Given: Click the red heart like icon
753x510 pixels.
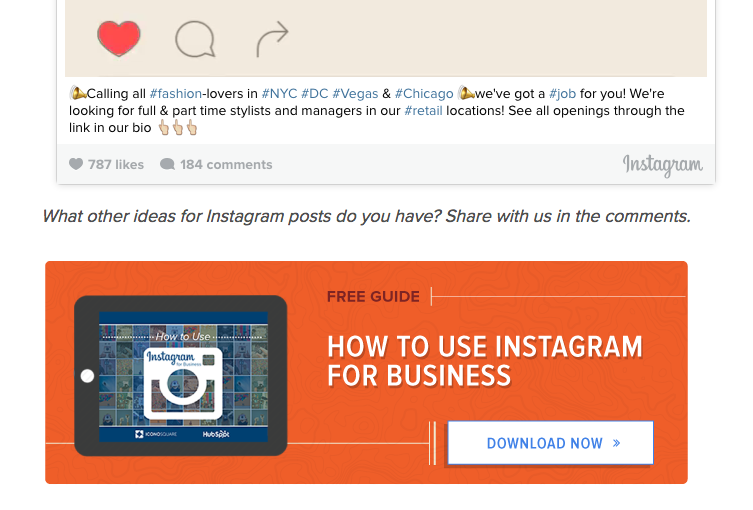Looking at the screenshot, I should click(x=119, y=39).
